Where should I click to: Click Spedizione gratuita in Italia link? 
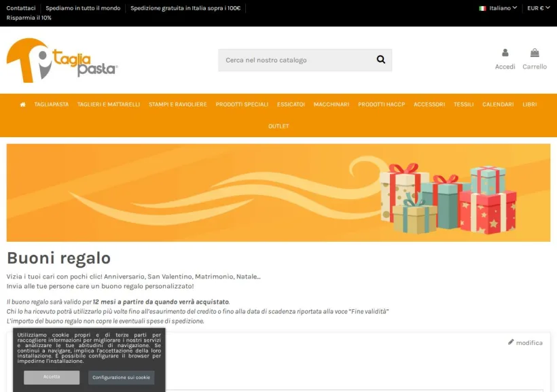[x=185, y=8]
